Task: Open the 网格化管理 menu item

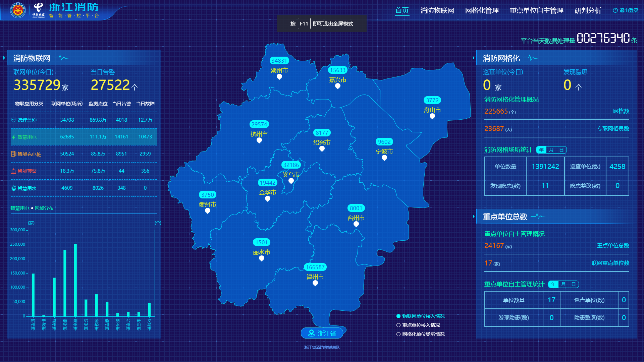Action: [x=482, y=11]
